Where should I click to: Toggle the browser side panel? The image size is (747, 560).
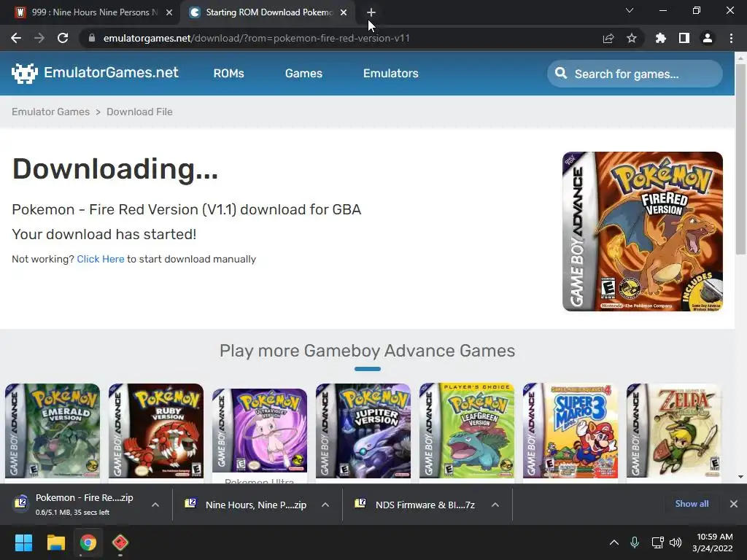(x=684, y=38)
